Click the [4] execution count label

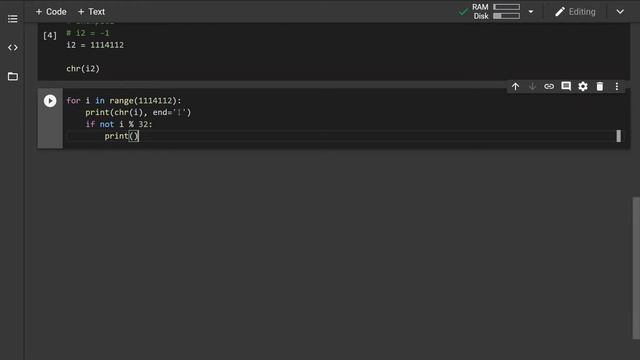(50, 36)
